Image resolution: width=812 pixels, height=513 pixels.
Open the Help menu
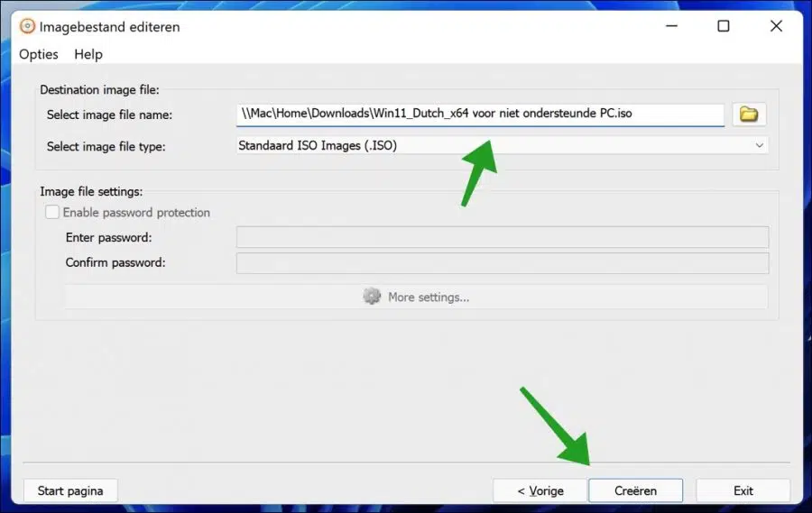pos(88,54)
